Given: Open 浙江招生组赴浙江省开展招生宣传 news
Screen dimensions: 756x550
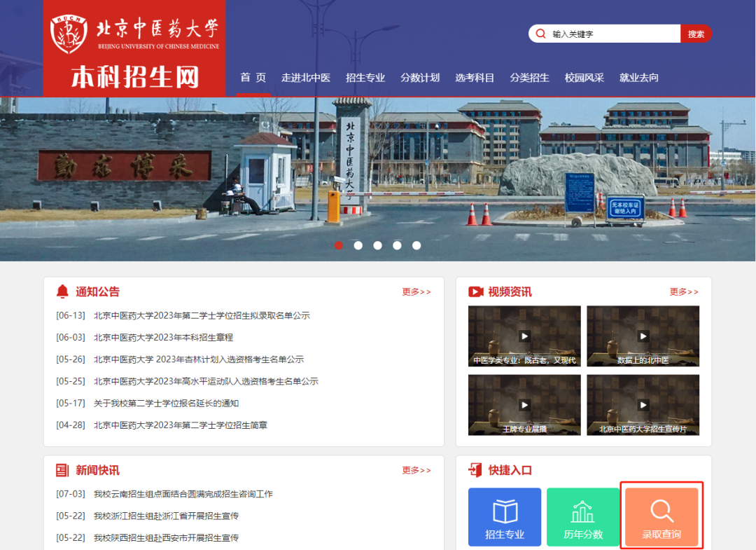Looking at the screenshot, I should coord(167,516).
